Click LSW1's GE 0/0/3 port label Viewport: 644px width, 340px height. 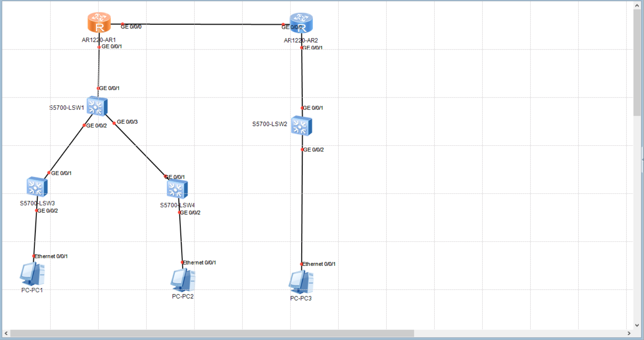127,122
